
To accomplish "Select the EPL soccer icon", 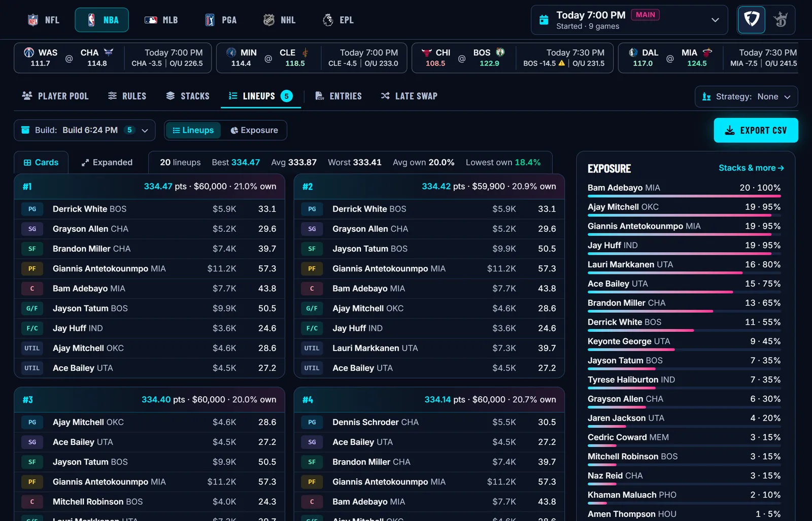I will [328, 20].
